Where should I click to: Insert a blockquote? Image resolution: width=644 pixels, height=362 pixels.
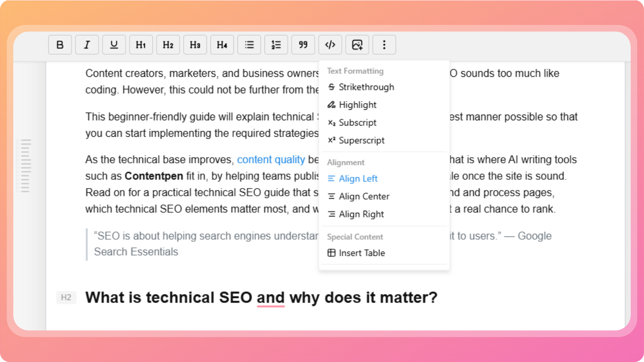point(303,45)
